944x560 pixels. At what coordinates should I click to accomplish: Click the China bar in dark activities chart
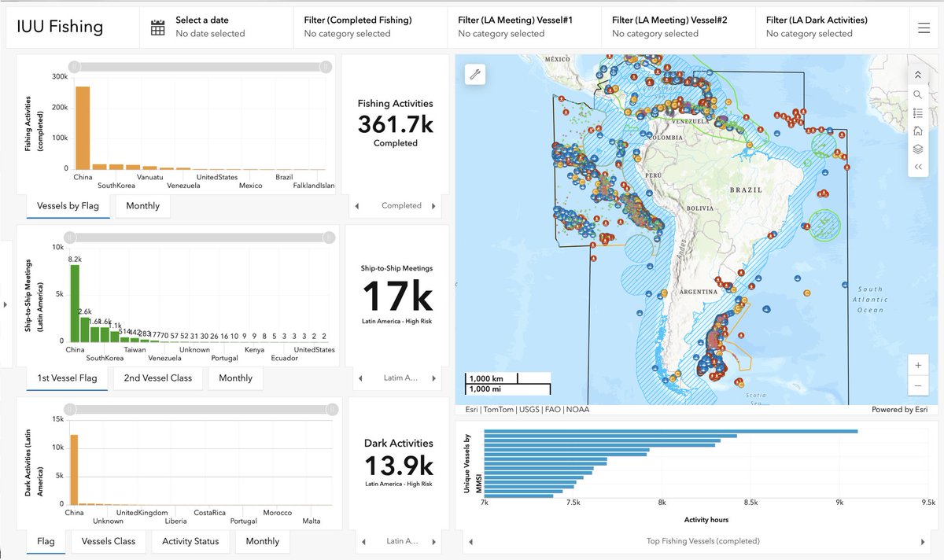click(74, 469)
